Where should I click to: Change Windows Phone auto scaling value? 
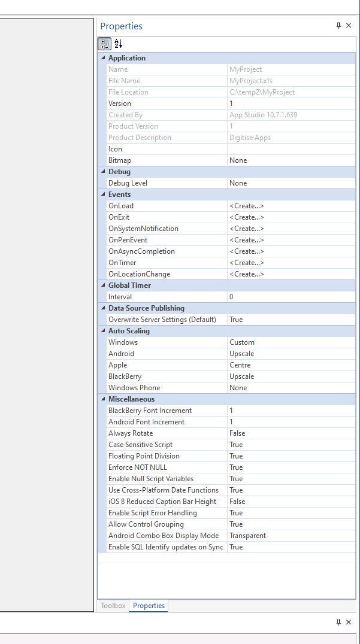pos(291,388)
